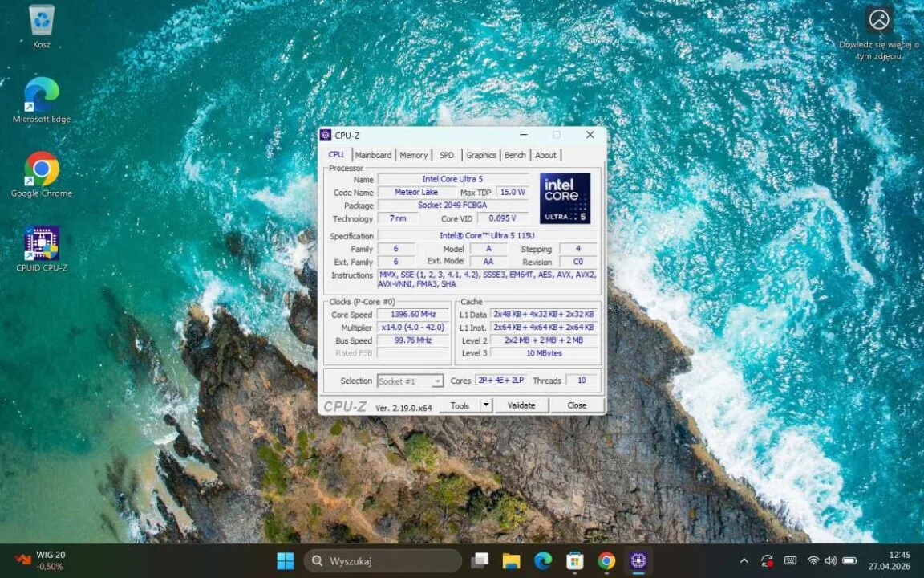
Task: Click the Intel Core Ultra 5 logo
Action: [x=565, y=198]
